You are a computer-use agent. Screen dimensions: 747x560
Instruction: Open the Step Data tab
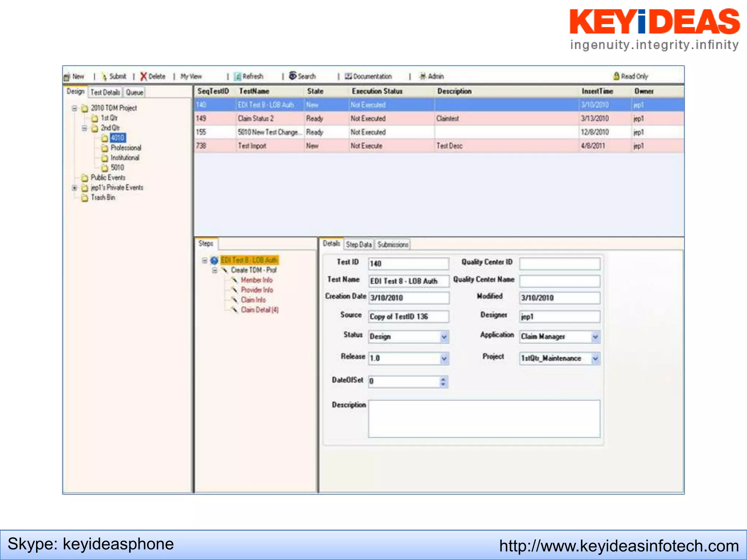[x=359, y=244]
